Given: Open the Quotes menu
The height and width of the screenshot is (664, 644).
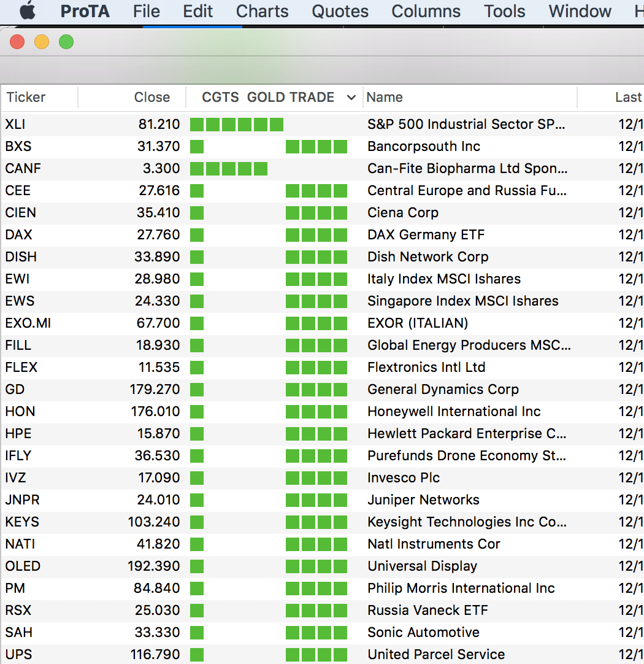Looking at the screenshot, I should point(340,12).
